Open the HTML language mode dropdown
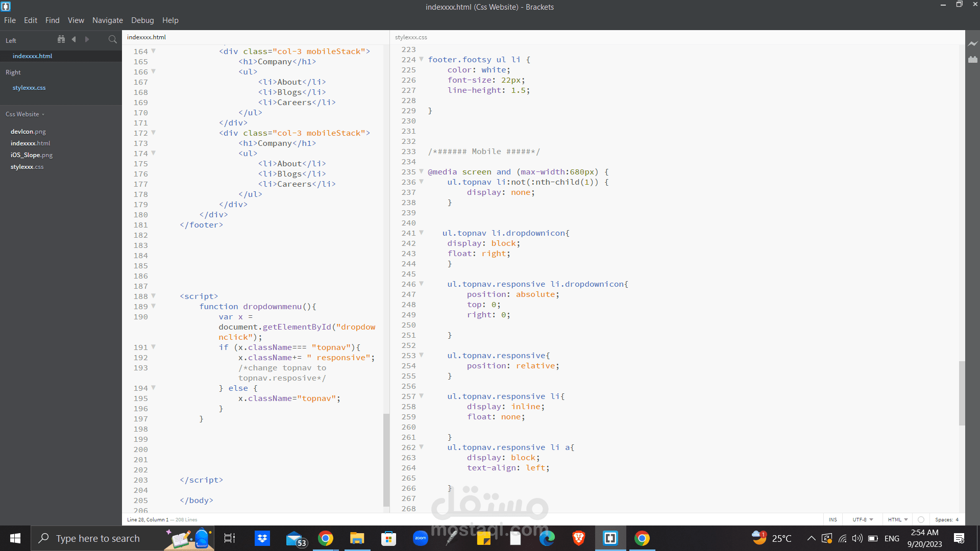The image size is (980, 551). pyautogui.click(x=897, y=519)
